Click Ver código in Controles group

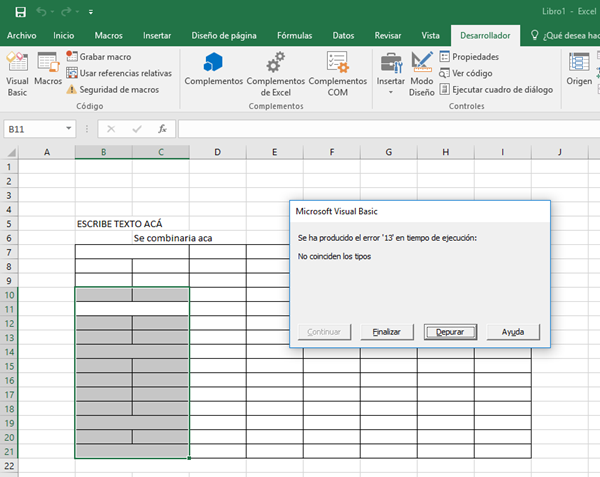click(471, 73)
